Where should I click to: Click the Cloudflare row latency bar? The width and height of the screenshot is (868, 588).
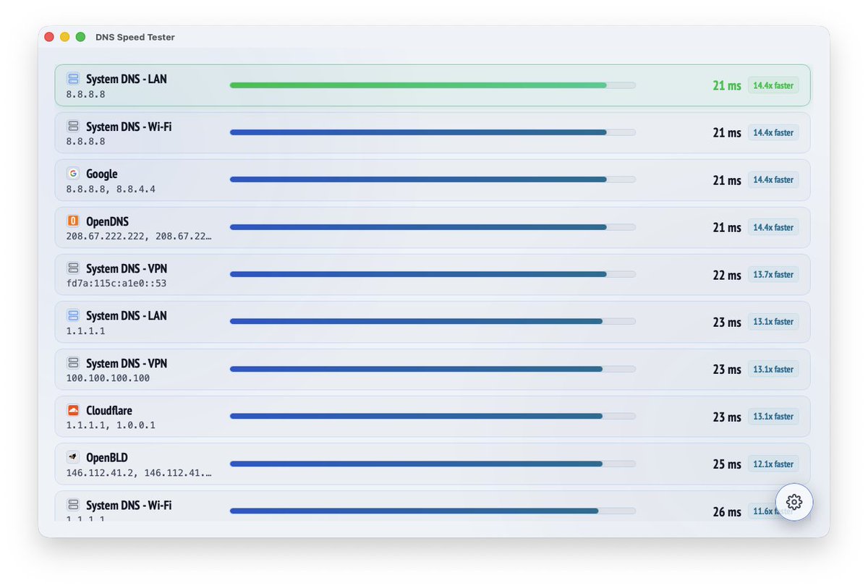tap(433, 416)
